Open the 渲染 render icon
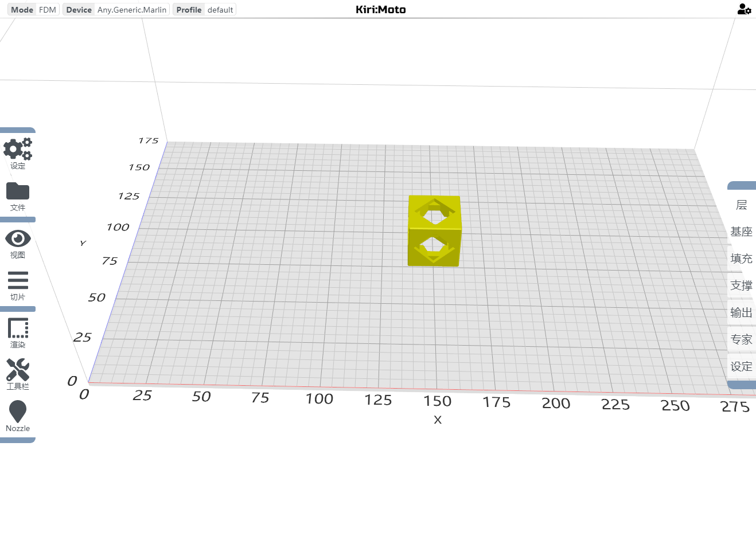756x552 pixels. tap(18, 328)
